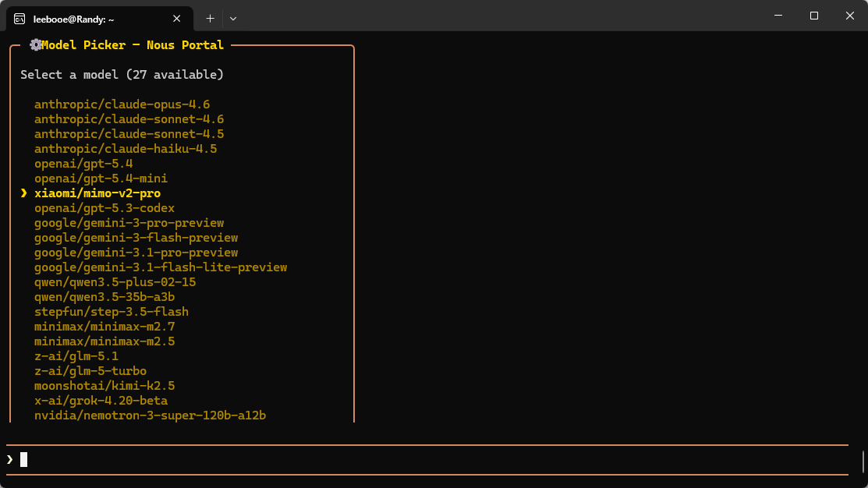Click "Select a model (27 available)" text
The height and width of the screenshot is (488, 868).
tap(122, 75)
